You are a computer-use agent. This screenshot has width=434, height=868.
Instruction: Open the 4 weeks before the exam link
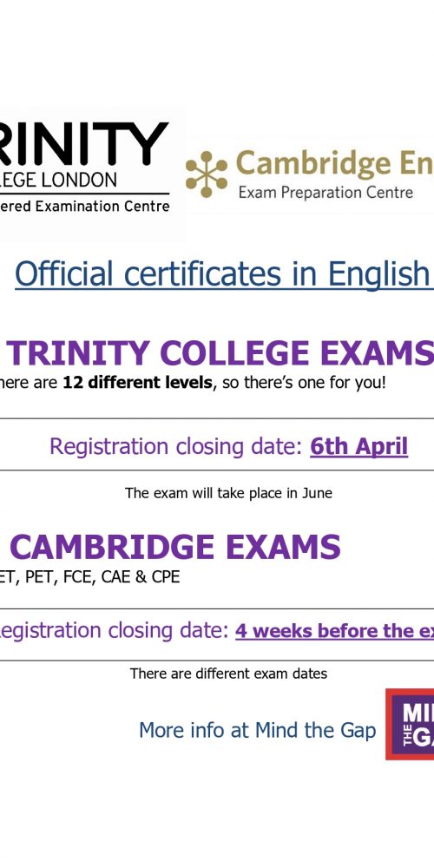click(x=334, y=630)
